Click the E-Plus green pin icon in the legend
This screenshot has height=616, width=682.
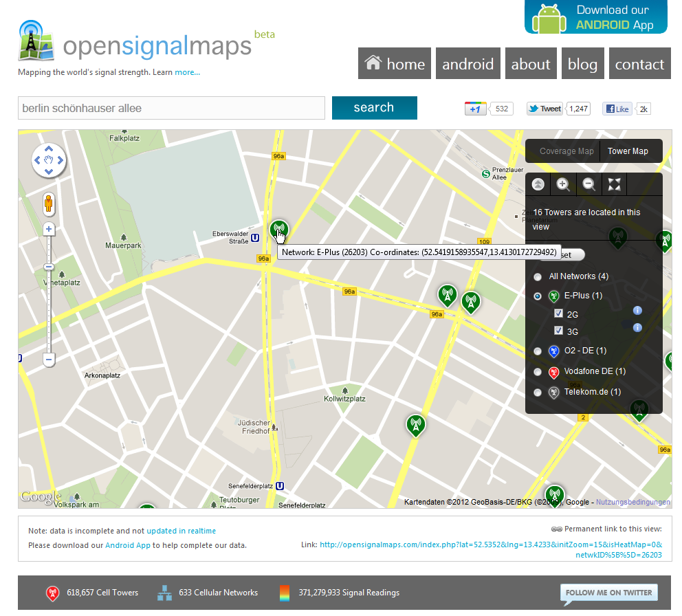pos(553,296)
